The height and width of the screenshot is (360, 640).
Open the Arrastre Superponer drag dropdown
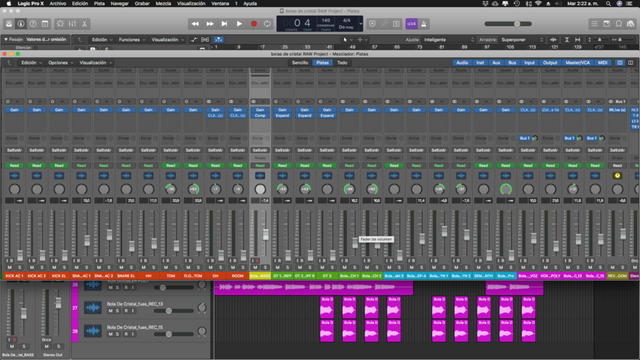[x=522, y=40]
